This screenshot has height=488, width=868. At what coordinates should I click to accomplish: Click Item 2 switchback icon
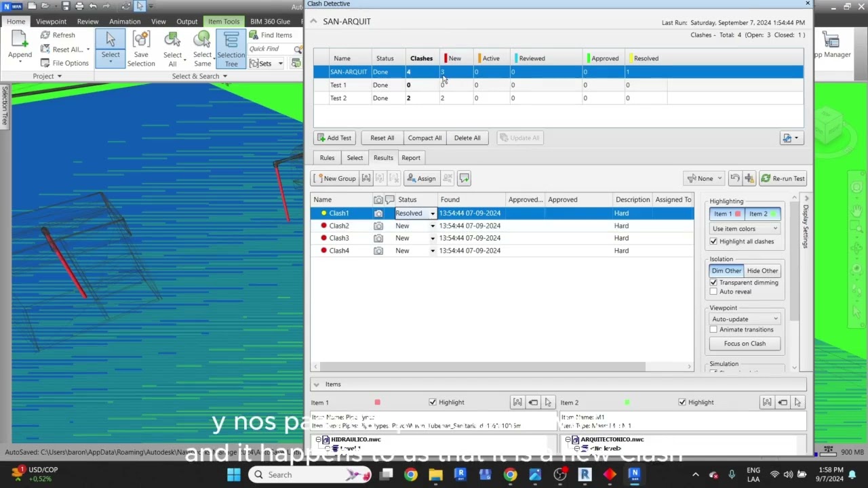[x=783, y=403]
